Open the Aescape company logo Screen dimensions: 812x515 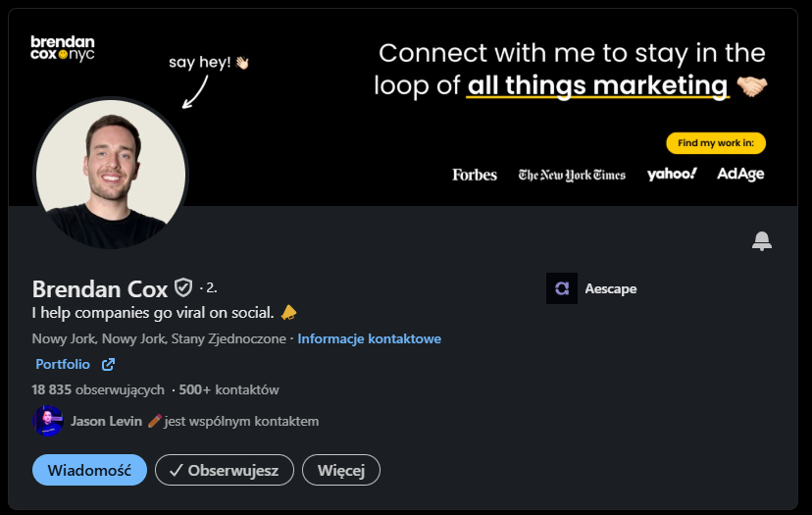point(562,288)
